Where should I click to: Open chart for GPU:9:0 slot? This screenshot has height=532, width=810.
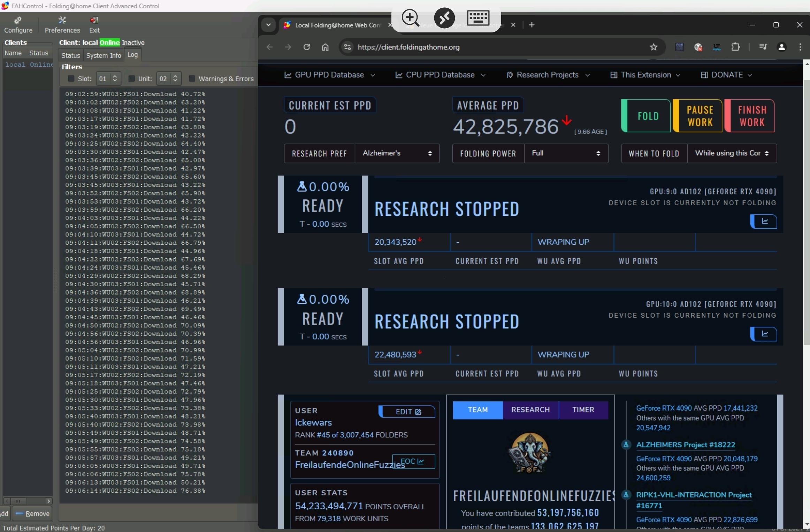[764, 221]
